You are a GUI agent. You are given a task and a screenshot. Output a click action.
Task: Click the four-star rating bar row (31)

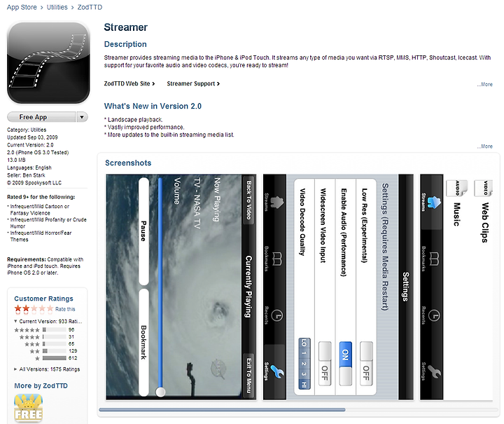(x=47, y=337)
